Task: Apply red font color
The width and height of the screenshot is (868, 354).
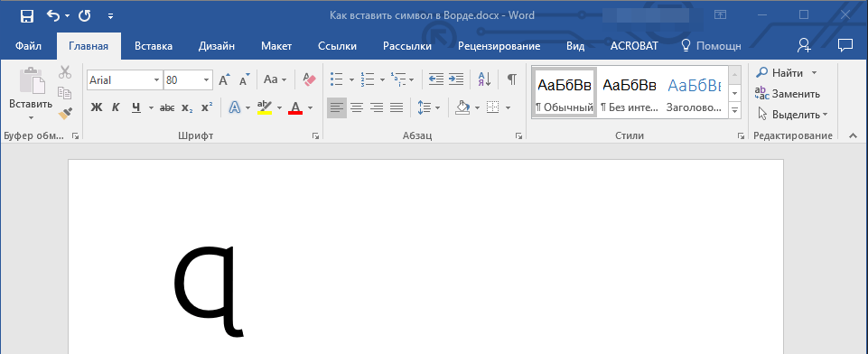Action: (x=295, y=107)
